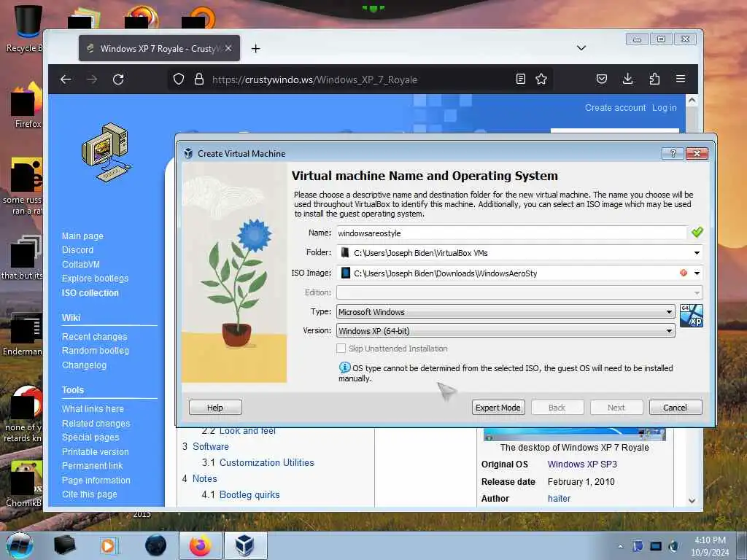Click the Firefox taskbar icon

point(201,545)
